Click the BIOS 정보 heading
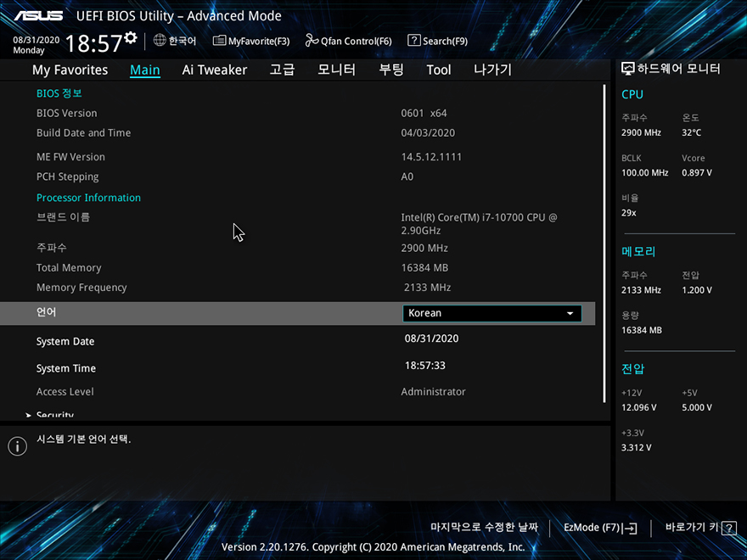 [59, 93]
